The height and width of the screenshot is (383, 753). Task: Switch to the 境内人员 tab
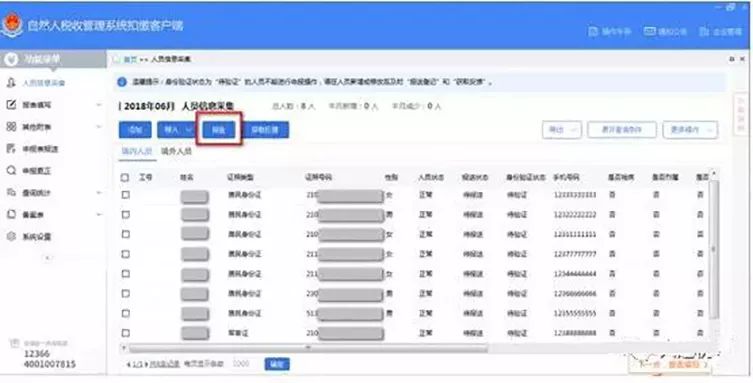tap(136, 151)
